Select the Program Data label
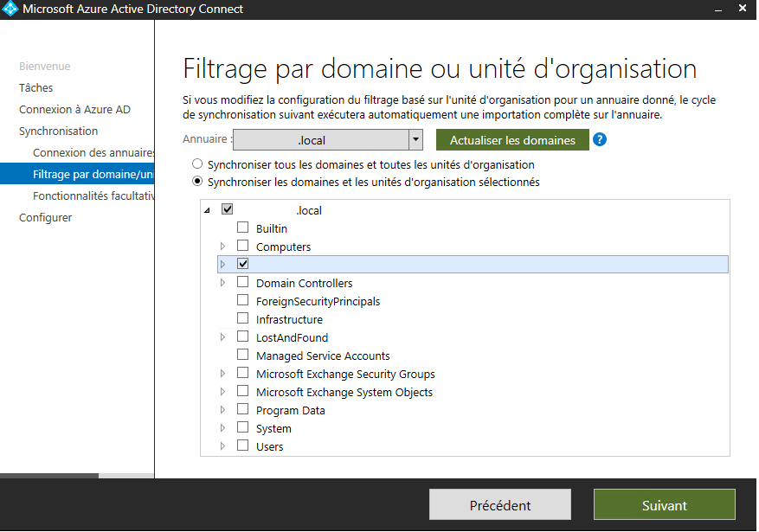 tap(291, 410)
